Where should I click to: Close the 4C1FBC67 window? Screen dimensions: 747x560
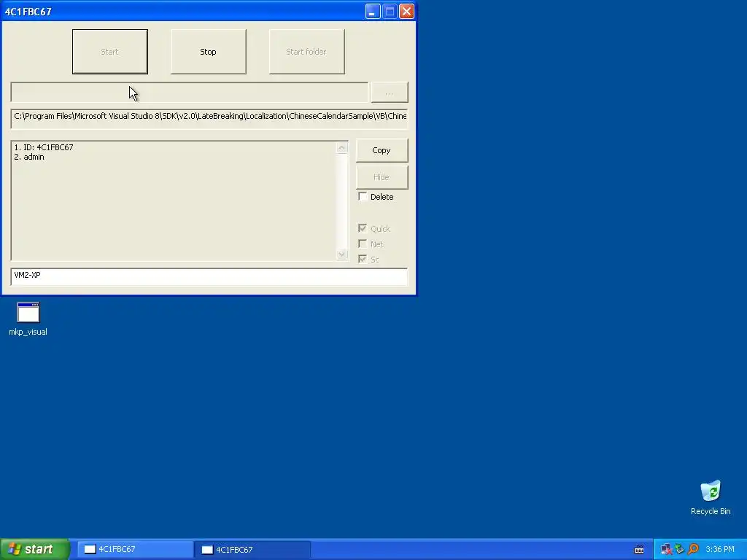[406, 12]
